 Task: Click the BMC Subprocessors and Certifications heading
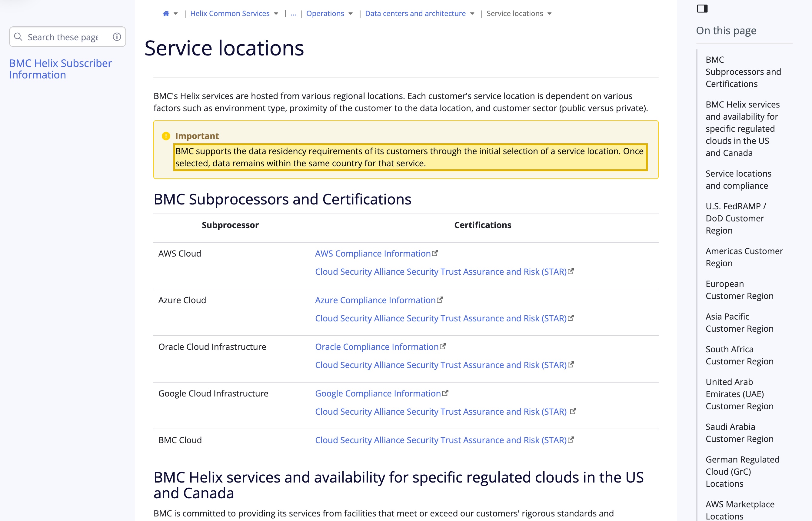pyautogui.click(x=282, y=199)
